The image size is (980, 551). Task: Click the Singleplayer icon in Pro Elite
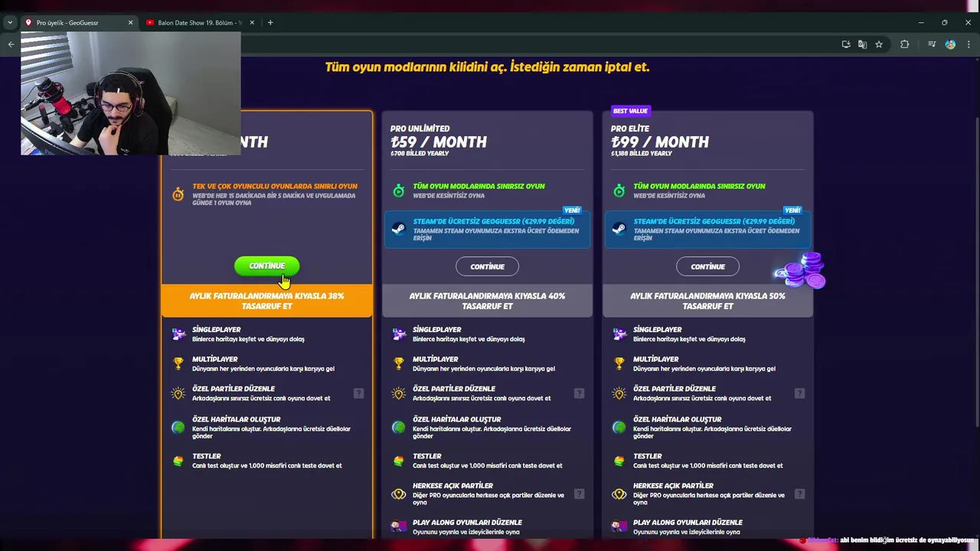(x=619, y=334)
